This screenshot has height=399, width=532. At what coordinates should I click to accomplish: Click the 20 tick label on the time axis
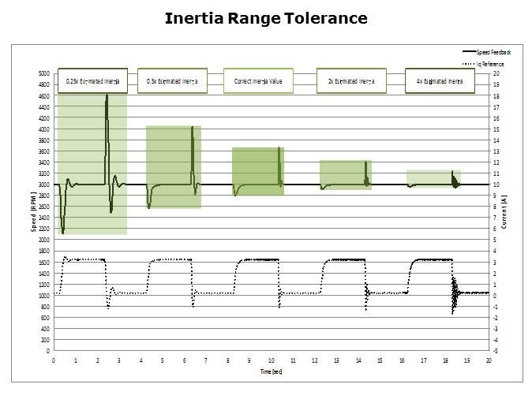pyautogui.click(x=489, y=359)
